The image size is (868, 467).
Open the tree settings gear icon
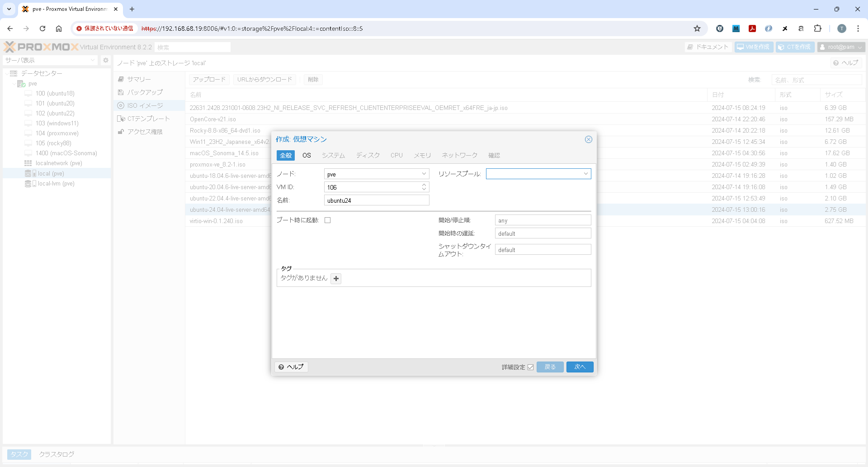(x=106, y=60)
